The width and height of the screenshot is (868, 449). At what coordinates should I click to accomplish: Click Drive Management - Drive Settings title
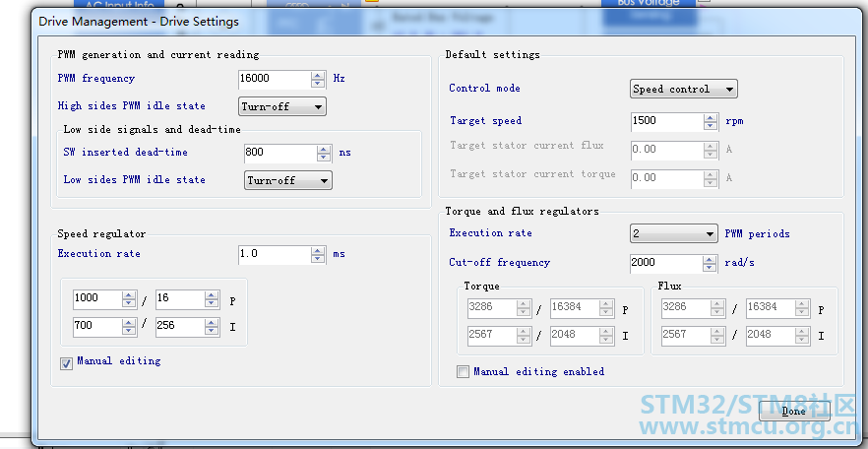coord(139,22)
